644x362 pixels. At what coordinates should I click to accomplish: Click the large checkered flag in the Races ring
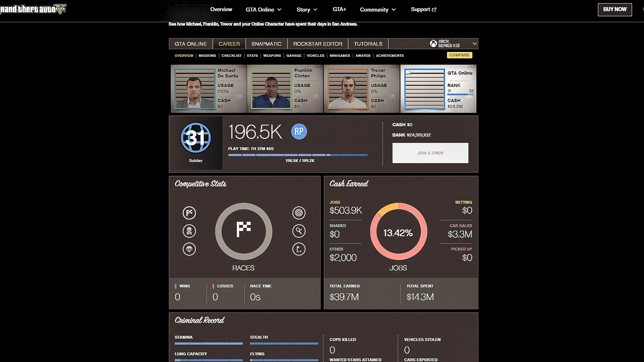click(244, 229)
